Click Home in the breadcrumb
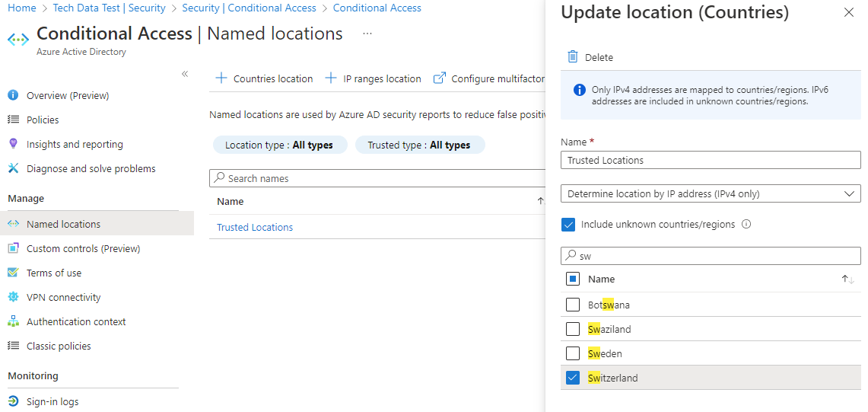Viewport: 868px width, 412px height. (x=21, y=8)
